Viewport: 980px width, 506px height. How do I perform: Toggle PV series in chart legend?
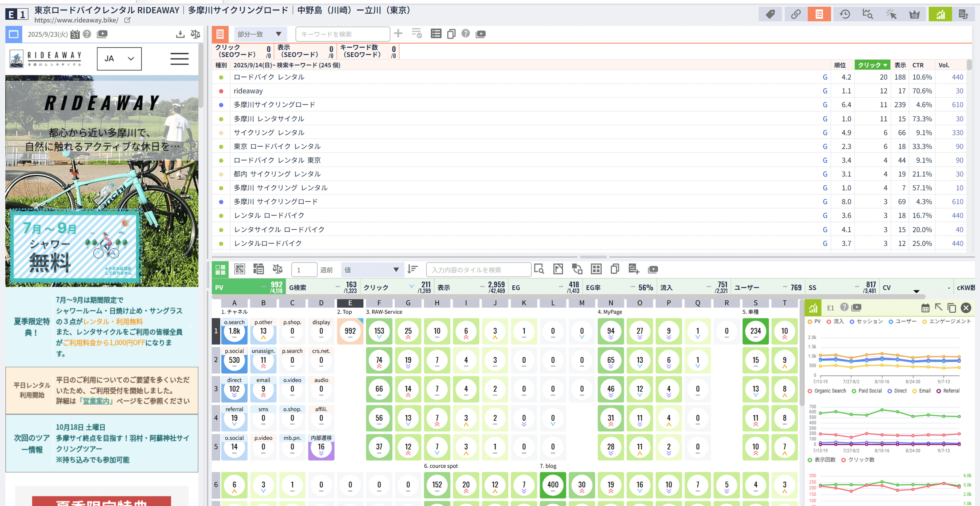coord(815,322)
